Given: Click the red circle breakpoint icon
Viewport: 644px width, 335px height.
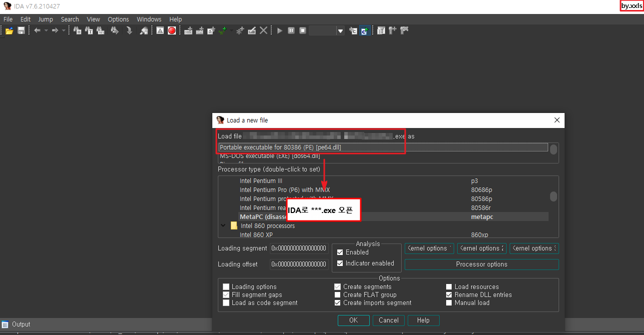Looking at the screenshot, I should point(172,30).
